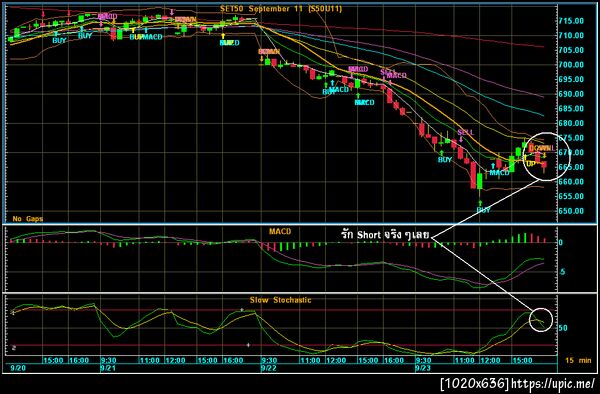Click the 16:00 time label of 9/22
Viewport: 600px width, 394px height.
394,360
